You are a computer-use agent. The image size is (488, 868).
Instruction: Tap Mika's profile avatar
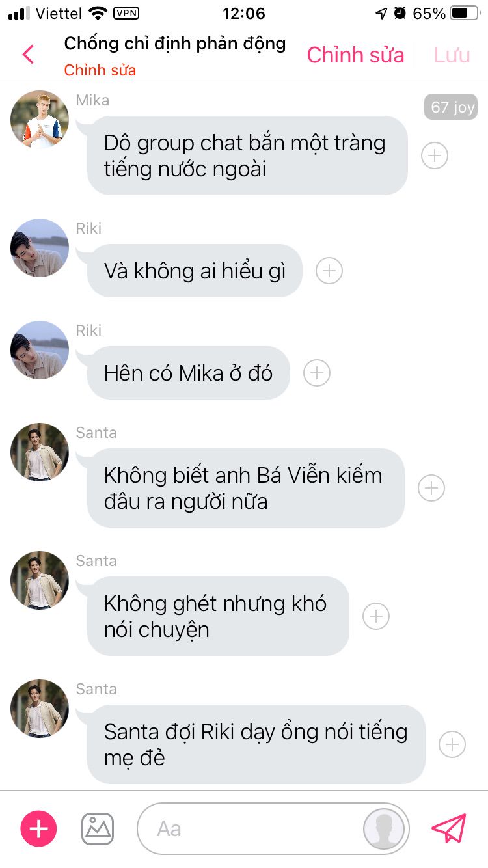point(40,120)
